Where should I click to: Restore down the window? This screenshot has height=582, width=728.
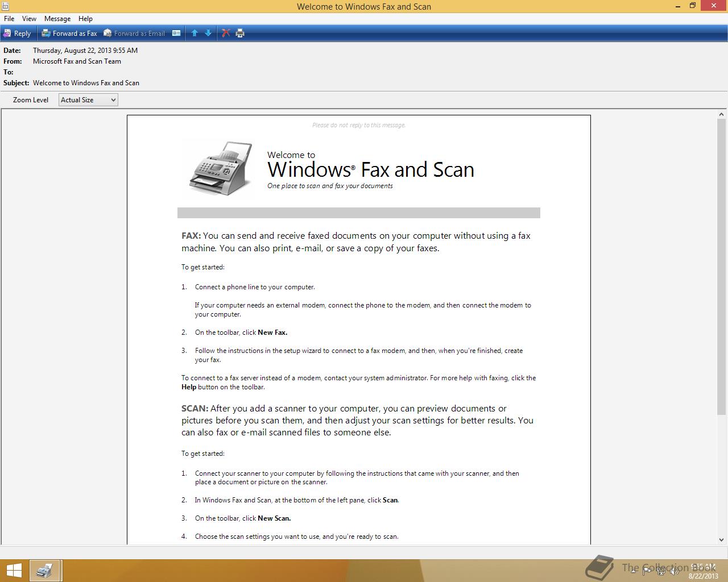(693, 6)
